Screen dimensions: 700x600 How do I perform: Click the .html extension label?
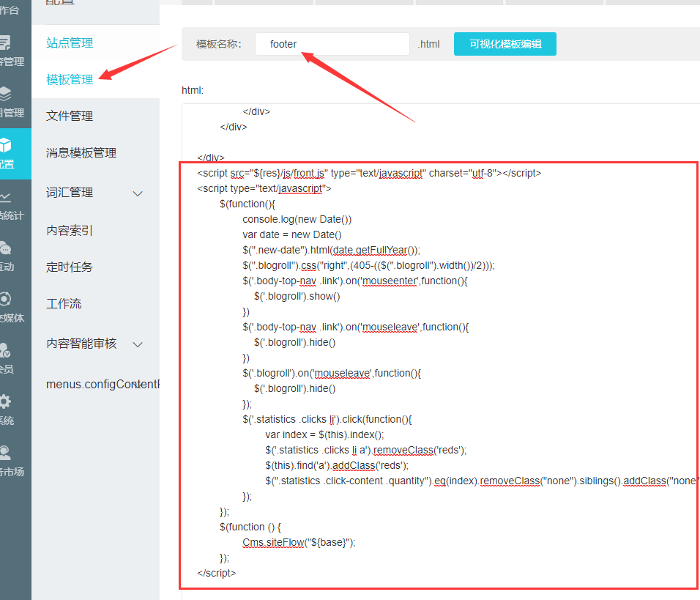pyautogui.click(x=428, y=44)
